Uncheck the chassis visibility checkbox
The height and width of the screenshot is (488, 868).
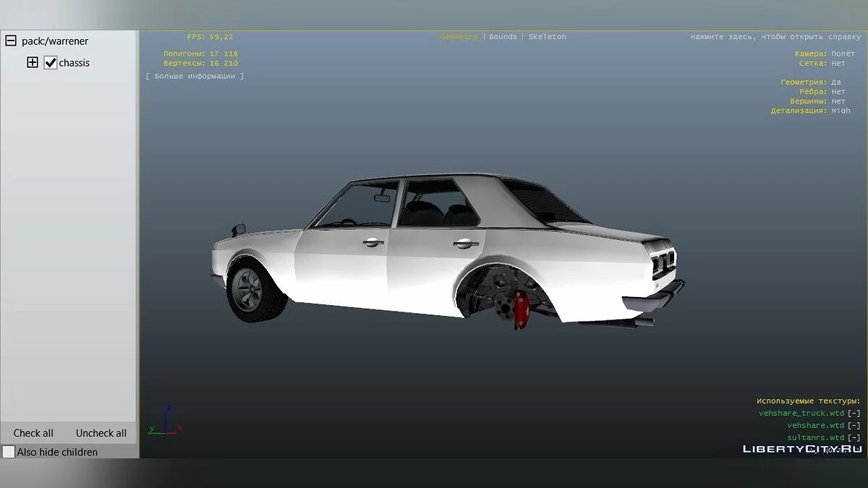click(51, 63)
